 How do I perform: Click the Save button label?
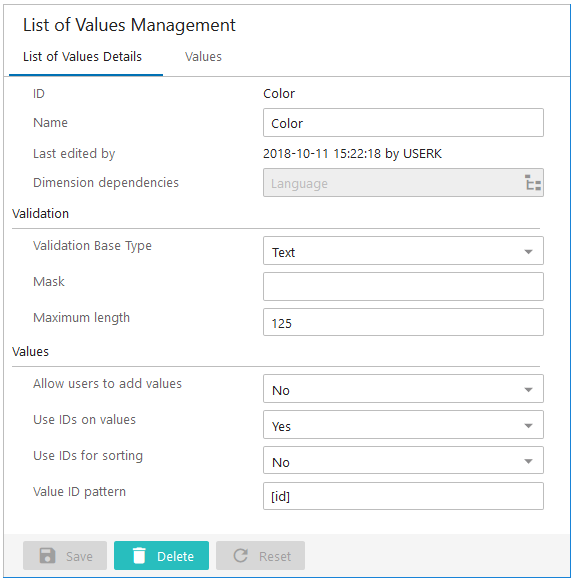(x=79, y=556)
